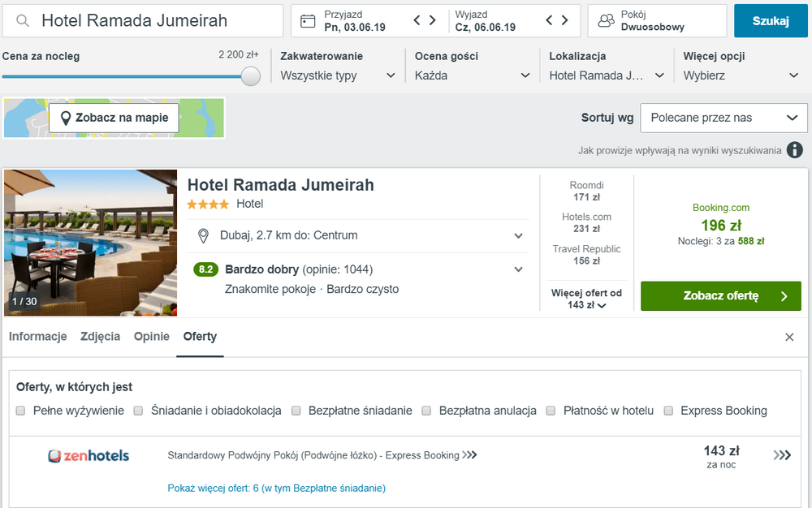
Task: Open the Pokój Dwuosobowy room selector
Action: click(657, 20)
